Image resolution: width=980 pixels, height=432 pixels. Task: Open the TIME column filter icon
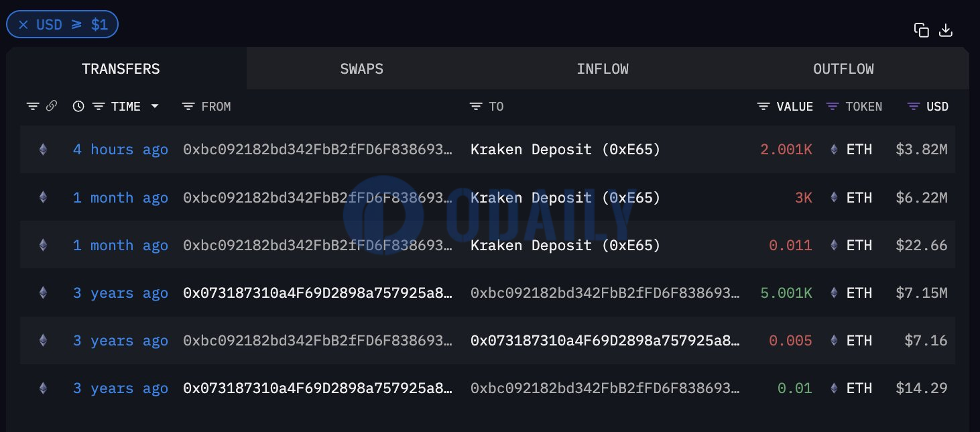99,107
